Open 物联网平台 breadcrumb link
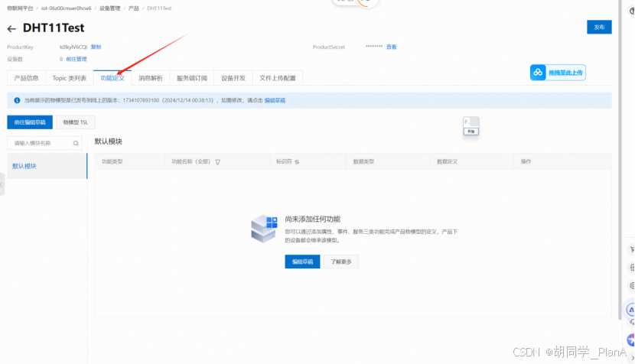Viewport: 635px width, 364px height. pyautogui.click(x=20, y=8)
